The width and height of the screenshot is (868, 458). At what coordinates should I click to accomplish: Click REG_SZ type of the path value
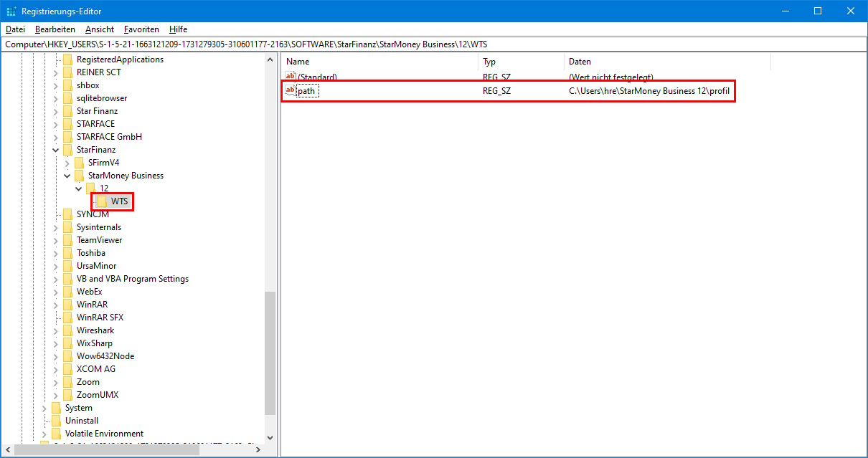pos(497,91)
